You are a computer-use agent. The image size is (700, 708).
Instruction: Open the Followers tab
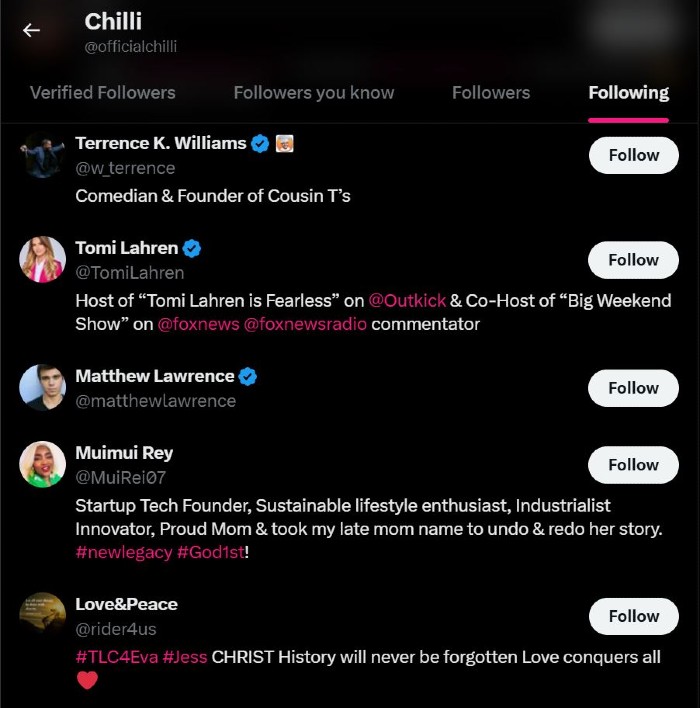point(491,93)
